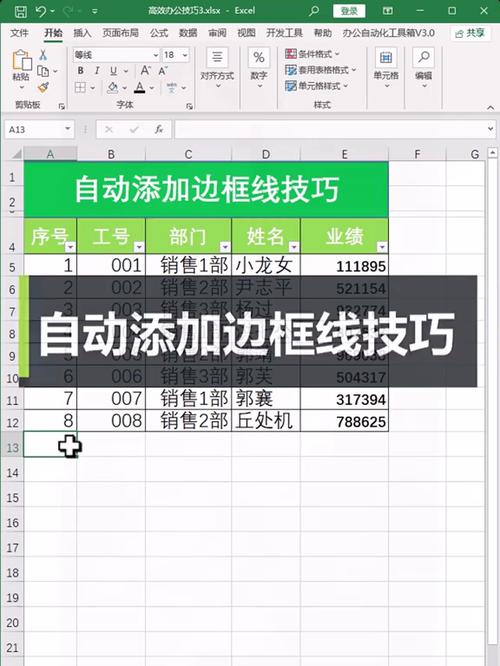The height and width of the screenshot is (666, 500).
Task: Open the 对齐方式 alignment group
Action: coord(217,69)
